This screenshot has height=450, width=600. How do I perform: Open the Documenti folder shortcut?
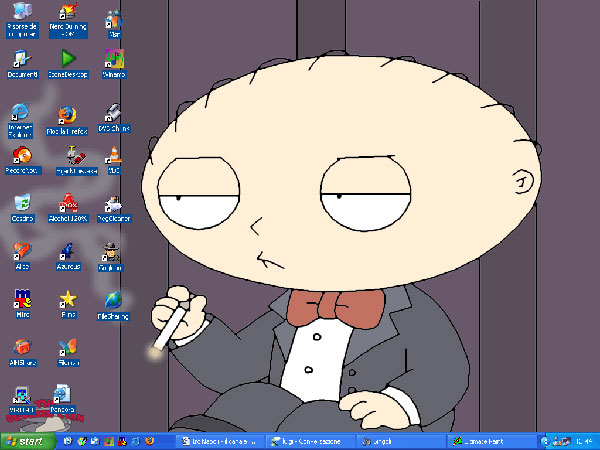coord(22,64)
